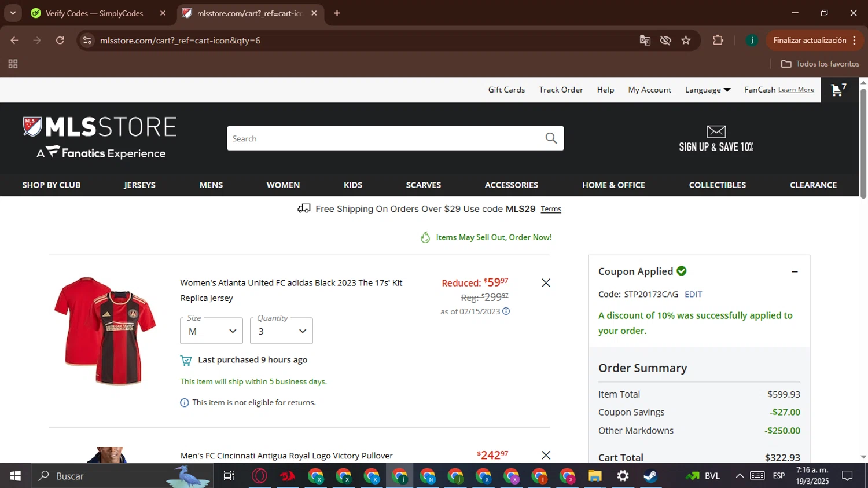Screen dimensions: 868x488
Task: Go to My Account
Action: [x=650, y=90]
